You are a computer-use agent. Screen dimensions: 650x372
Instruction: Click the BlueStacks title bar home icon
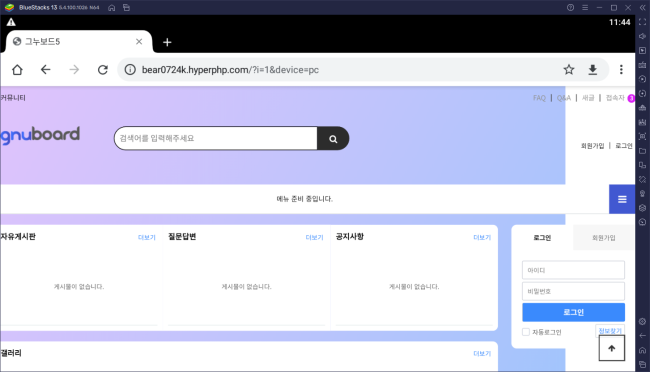coord(112,7)
